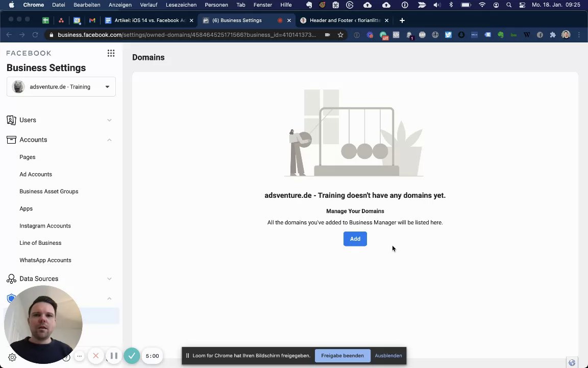Click the blue Add button

click(x=355, y=239)
